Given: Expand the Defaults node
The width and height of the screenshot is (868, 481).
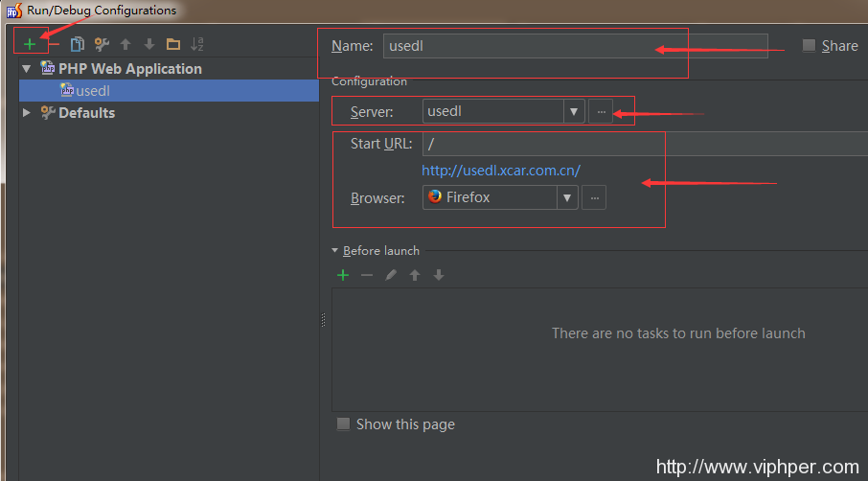Looking at the screenshot, I should [27, 112].
